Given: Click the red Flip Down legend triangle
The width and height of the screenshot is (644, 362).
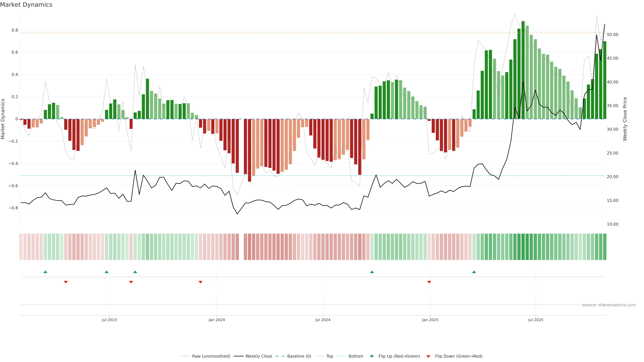Looking at the screenshot, I should tap(428, 356).
